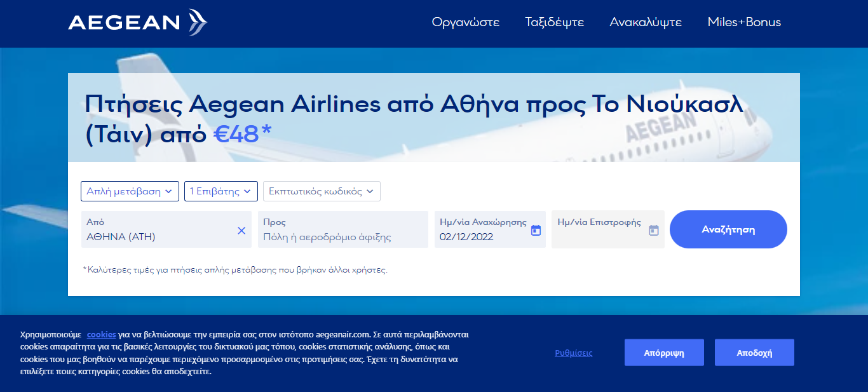868x392 pixels.
Task: Accept cookies with the Αποδοχή button
Action: tap(754, 353)
